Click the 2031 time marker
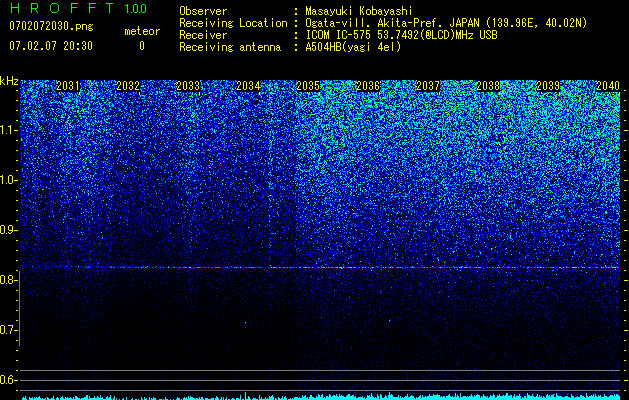The image size is (629, 400). pyautogui.click(x=68, y=86)
